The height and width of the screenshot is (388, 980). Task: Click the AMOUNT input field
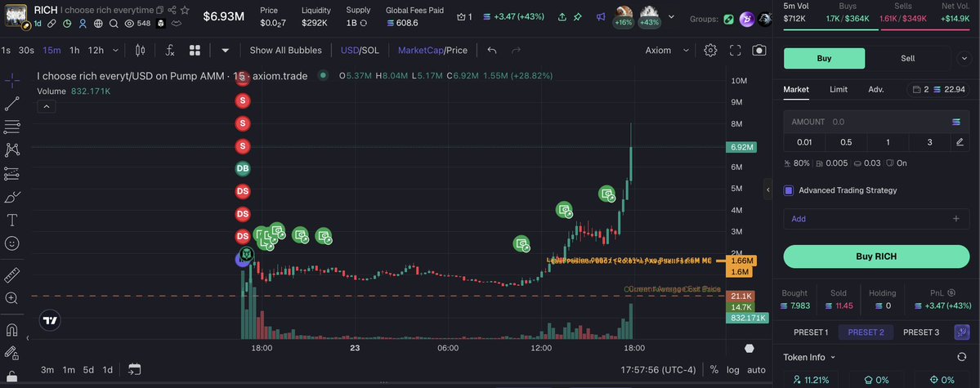[x=876, y=122]
